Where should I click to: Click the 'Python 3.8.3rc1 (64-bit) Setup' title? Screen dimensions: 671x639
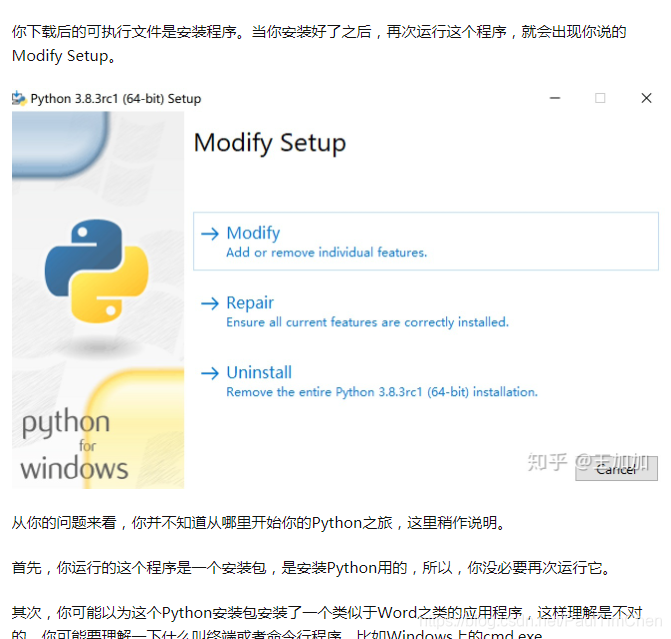point(116,99)
